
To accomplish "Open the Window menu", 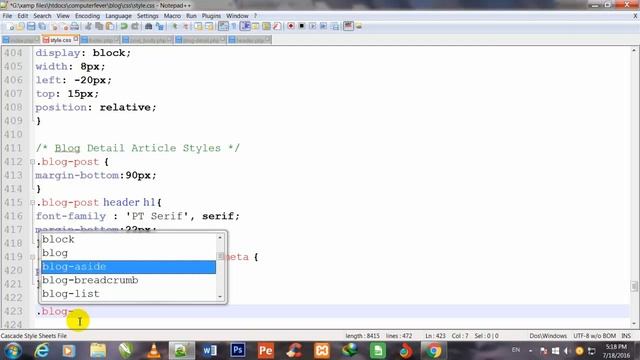I will coord(237,16).
